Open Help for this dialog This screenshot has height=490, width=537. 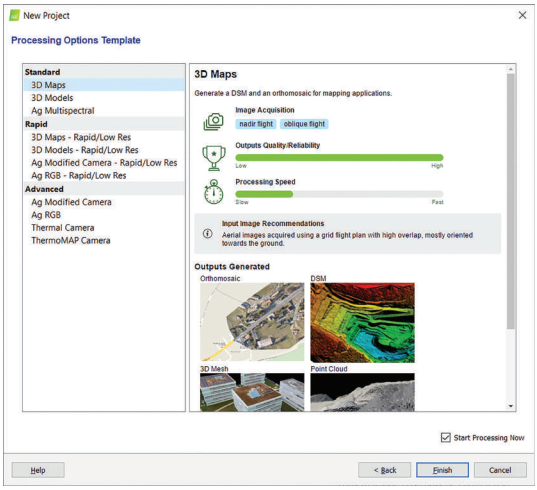(x=38, y=470)
